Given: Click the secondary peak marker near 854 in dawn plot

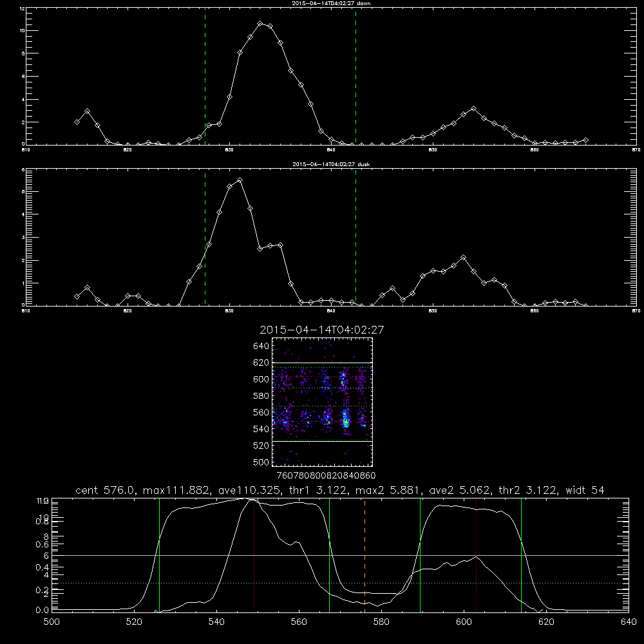Looking at the screenshot, I should [473, 109].
